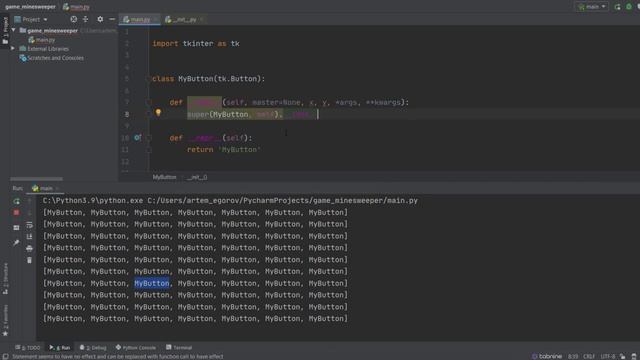640x360 pixels.
Task: Fold __init__ method at line 7 gutter
Action: pos(149,102)
